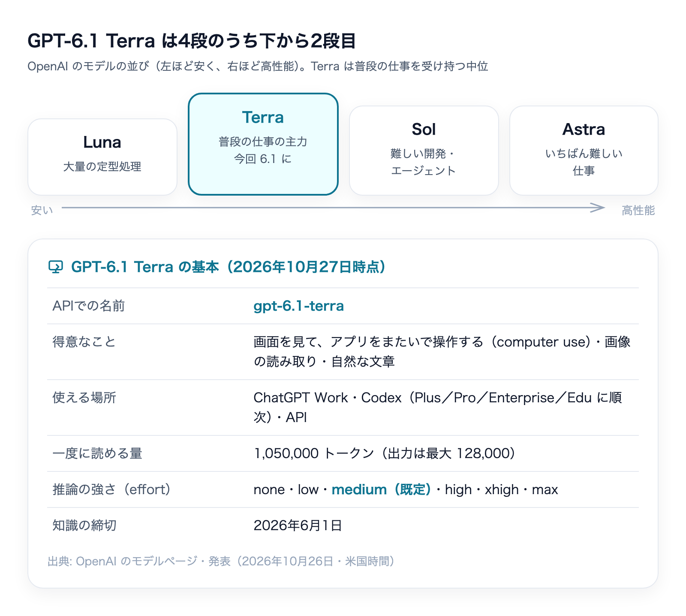
Task: Click the 'medium（既定）' effort value
Action: 381,489
